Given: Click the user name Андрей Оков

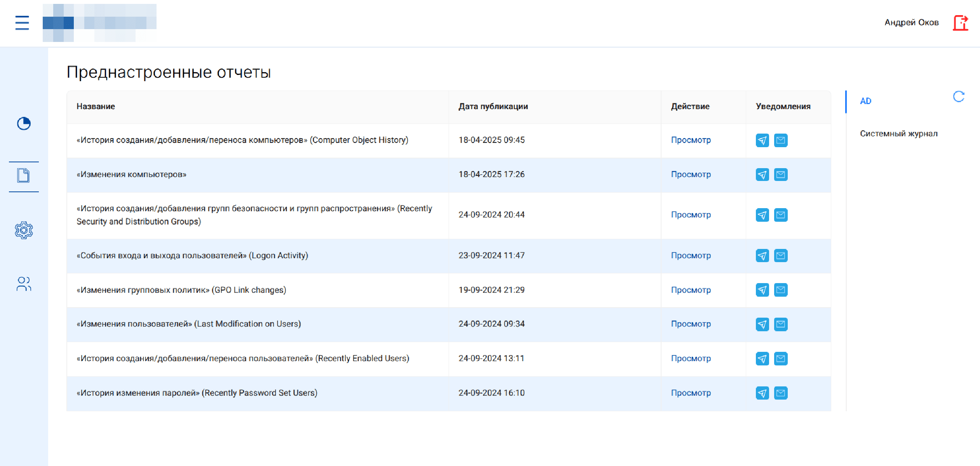Looking at the screenshot, I should coord(911,23).
